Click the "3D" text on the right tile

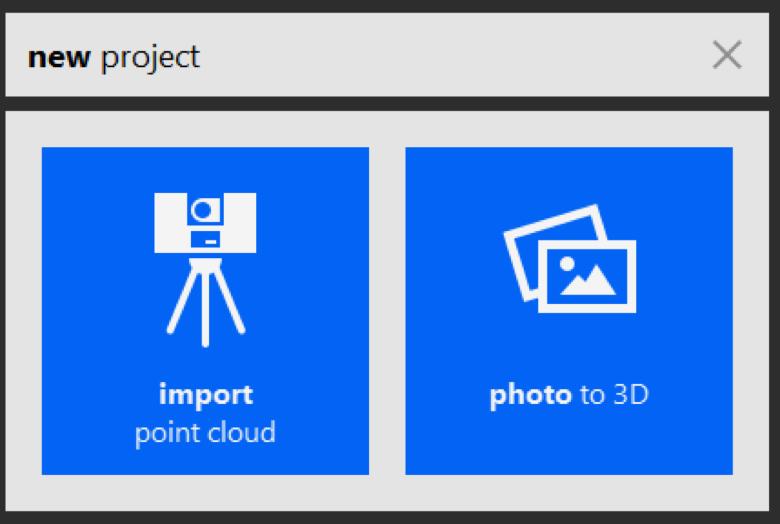point(631,395)
